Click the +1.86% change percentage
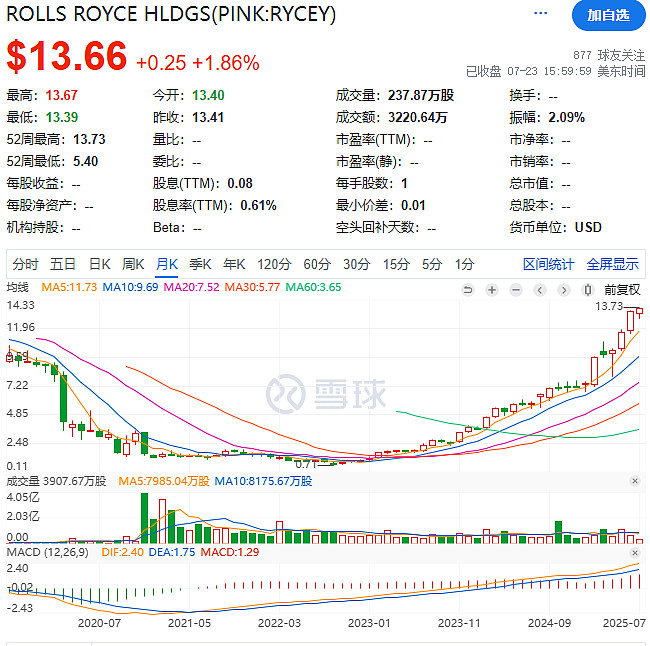The height and width of the screenshot is (646, 650). [226, 63]
